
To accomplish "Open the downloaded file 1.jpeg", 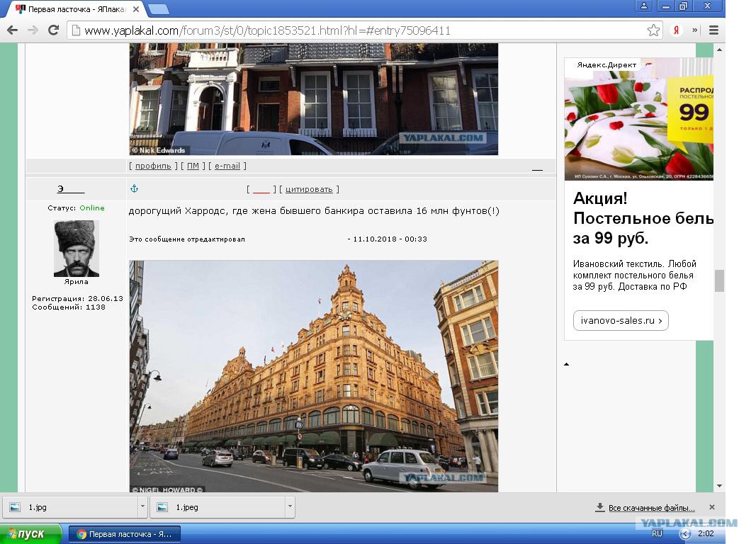I will (218, 507).
